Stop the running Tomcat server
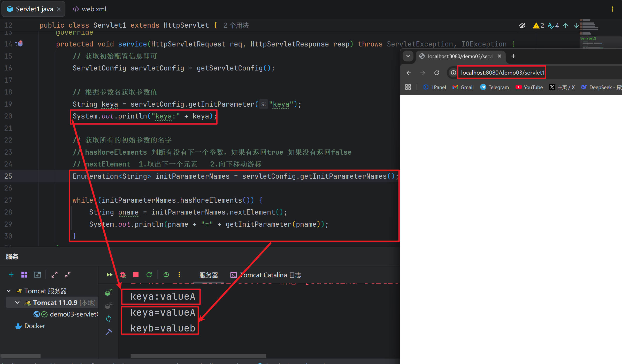 [x=136, y=275]
